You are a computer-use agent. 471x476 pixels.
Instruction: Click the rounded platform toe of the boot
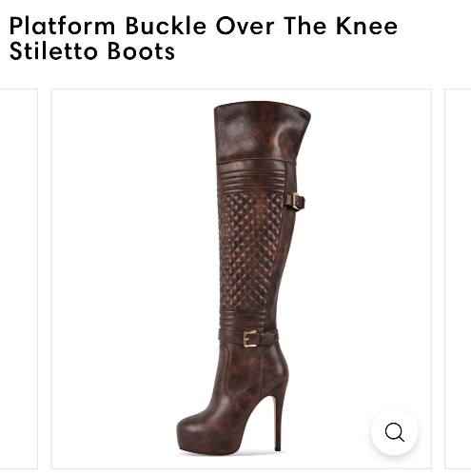click(193, 434)
